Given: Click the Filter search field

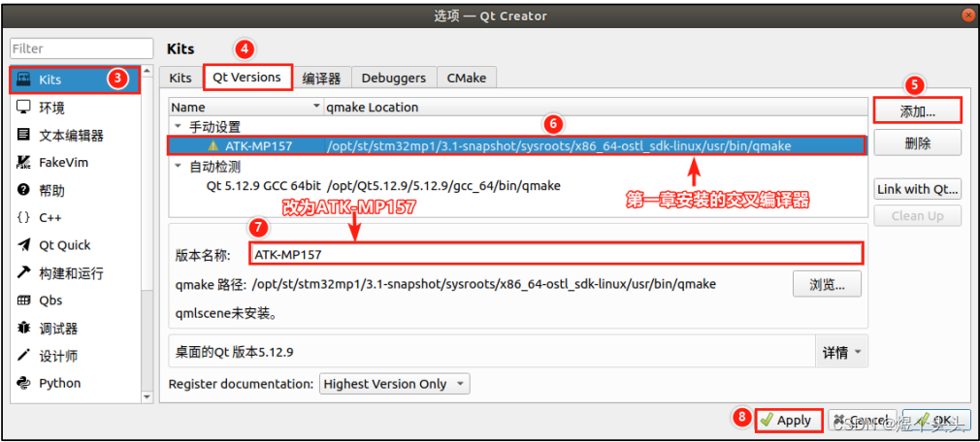Looking at the screenshot, I should click(x=82, y=48).
